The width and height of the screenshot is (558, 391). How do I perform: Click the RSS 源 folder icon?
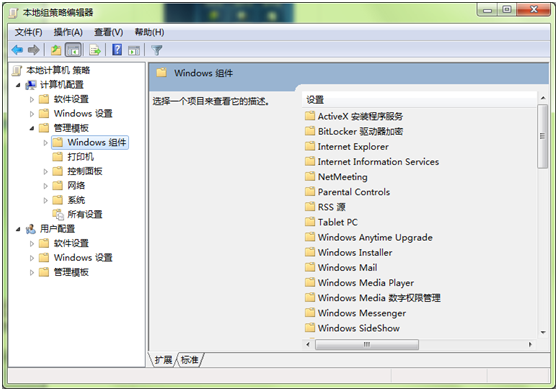tap(310, 207)
